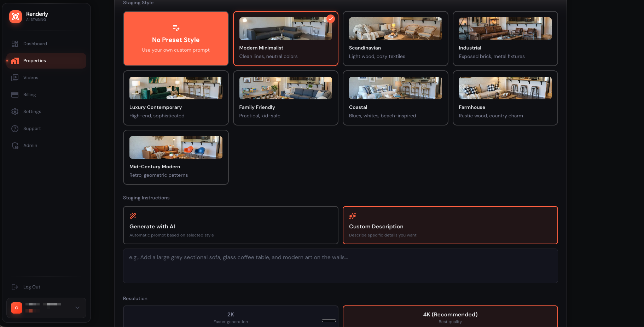Open Dashboard via its grid icon
This screenshot has width=644, height=327.
coord(15,44)
